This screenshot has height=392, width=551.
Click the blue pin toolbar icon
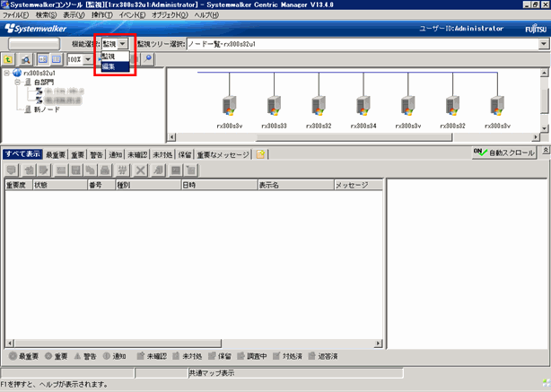tap(148, 58)
